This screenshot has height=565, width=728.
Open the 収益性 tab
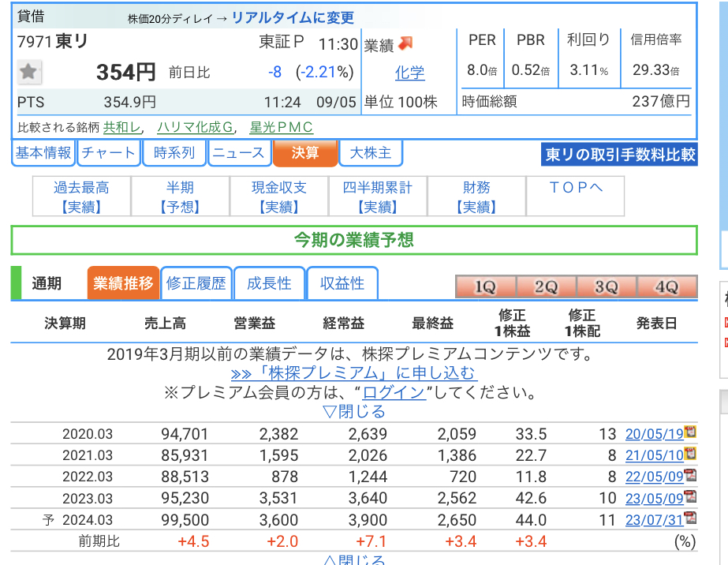click(x=342, y=283)
